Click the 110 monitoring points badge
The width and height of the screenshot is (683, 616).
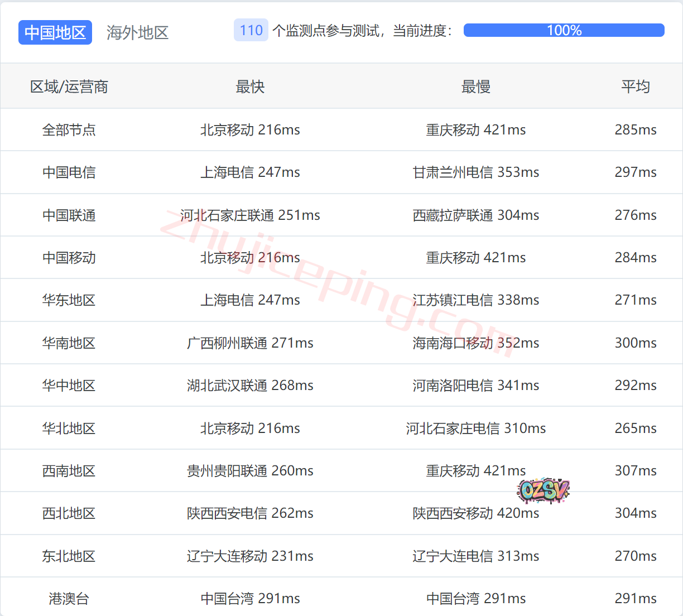[x=251, y=30]
